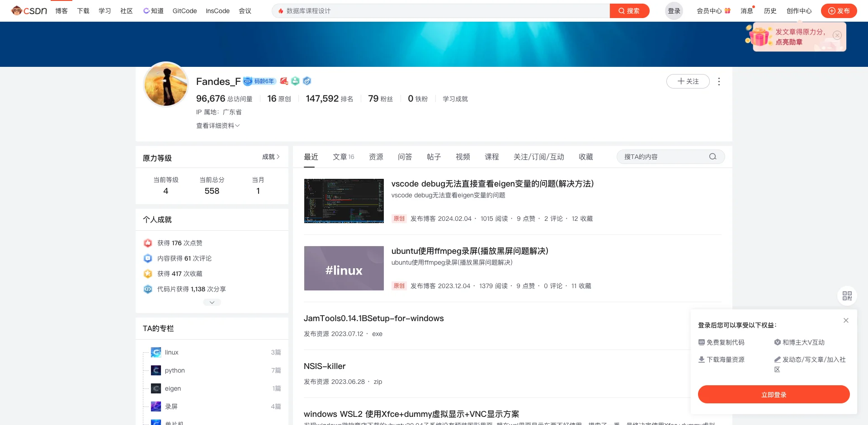Open the QR code floating icon
Viewport: 868px width, 425px height.
(x=847, y=296)
